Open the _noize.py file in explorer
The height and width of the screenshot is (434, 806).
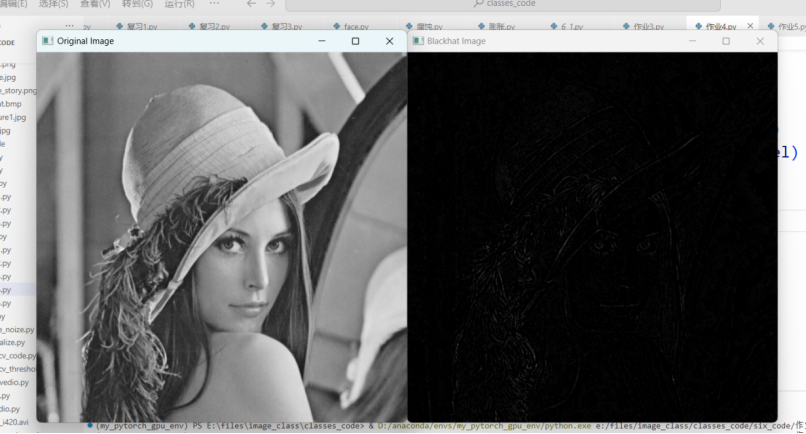(x=17, y=330)
